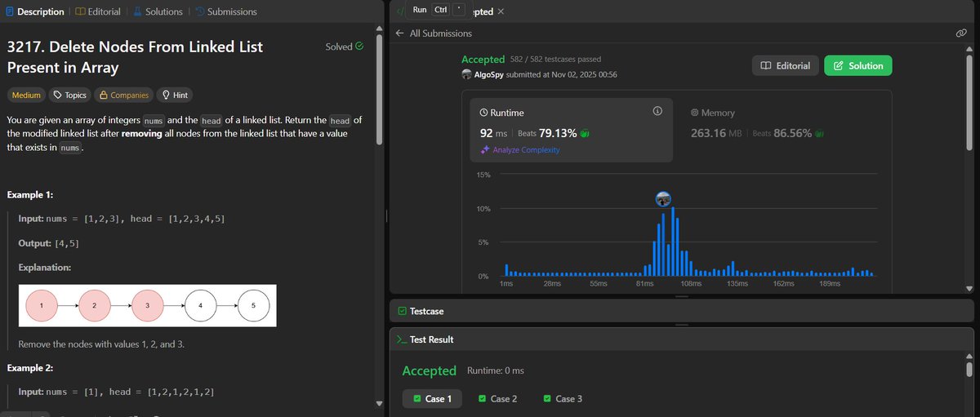The image size is (980, 417).
Task: Click the back arrow beside All Submissions
Action: pyautogui.click(x=399, y=33)
